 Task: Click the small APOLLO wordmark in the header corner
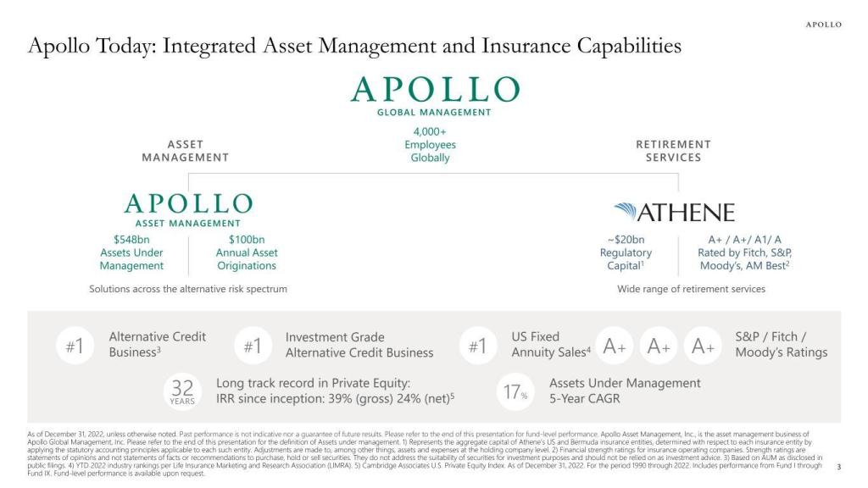tap(823, 25)
